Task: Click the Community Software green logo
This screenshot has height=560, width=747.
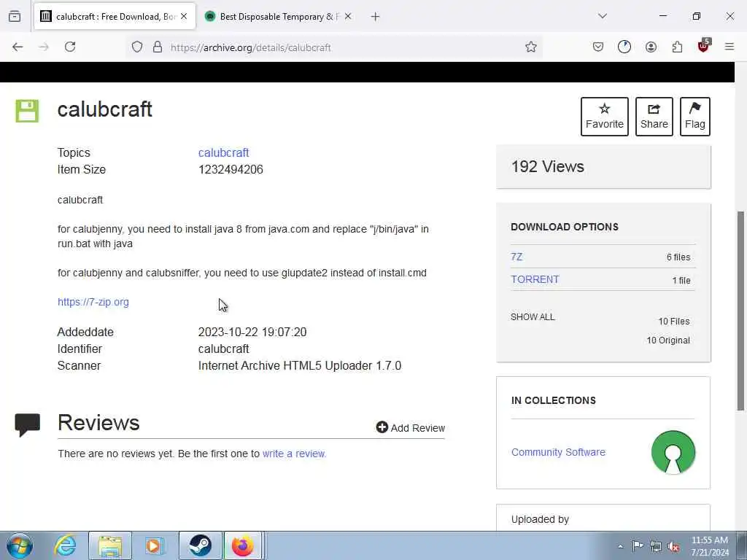Action: [x=673, y=452]
